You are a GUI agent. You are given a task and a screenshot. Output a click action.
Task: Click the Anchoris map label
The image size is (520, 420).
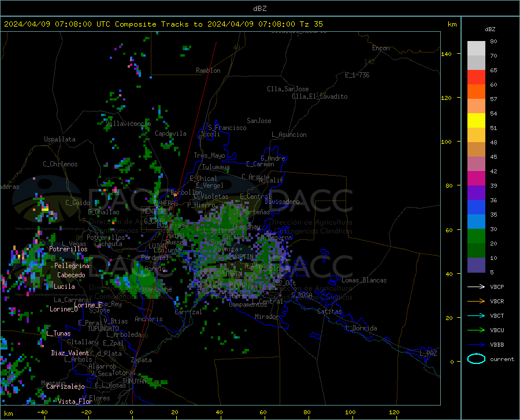148,319
